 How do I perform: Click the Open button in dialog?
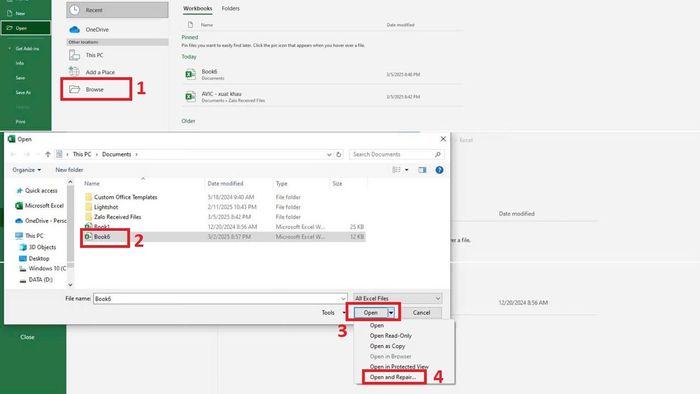(x=371, y=313)
